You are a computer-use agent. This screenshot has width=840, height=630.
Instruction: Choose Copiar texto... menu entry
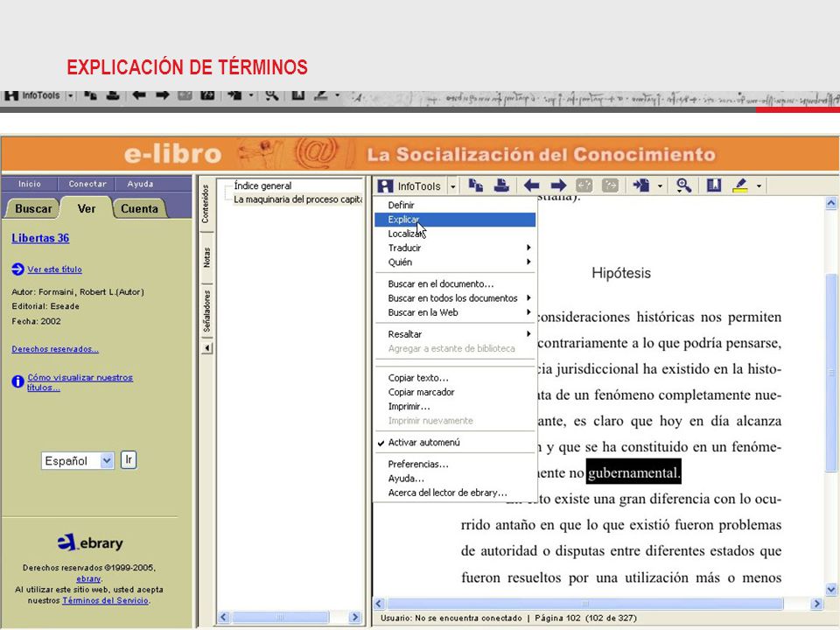[x=455, y=378]
